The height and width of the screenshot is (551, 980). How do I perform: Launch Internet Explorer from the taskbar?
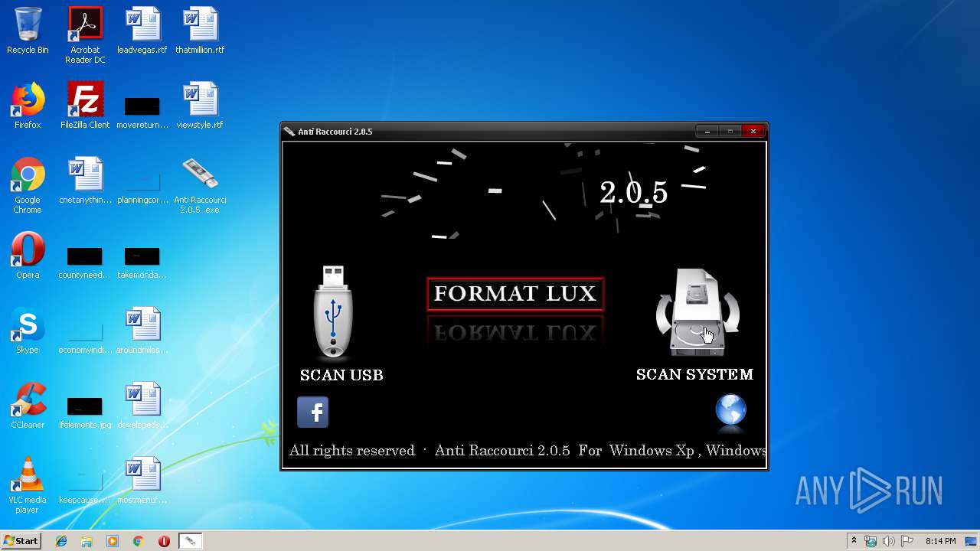click(61, 541)
